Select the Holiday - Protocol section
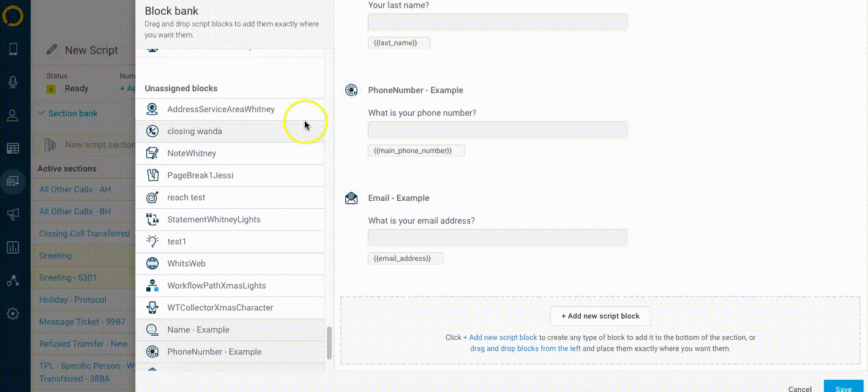 [x=73, y=300]
